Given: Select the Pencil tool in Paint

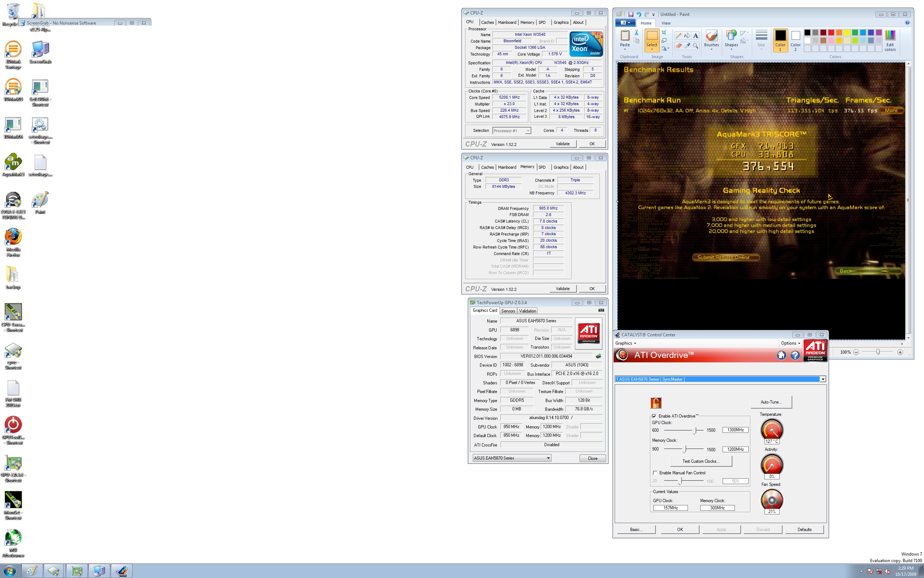Looking at the screenshot, I should 679,35.
